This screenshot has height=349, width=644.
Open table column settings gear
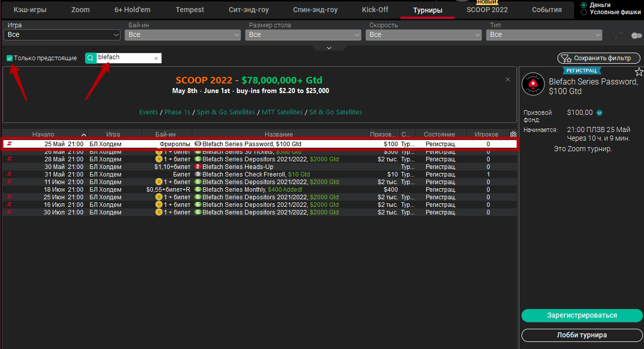tap(513, 135)
